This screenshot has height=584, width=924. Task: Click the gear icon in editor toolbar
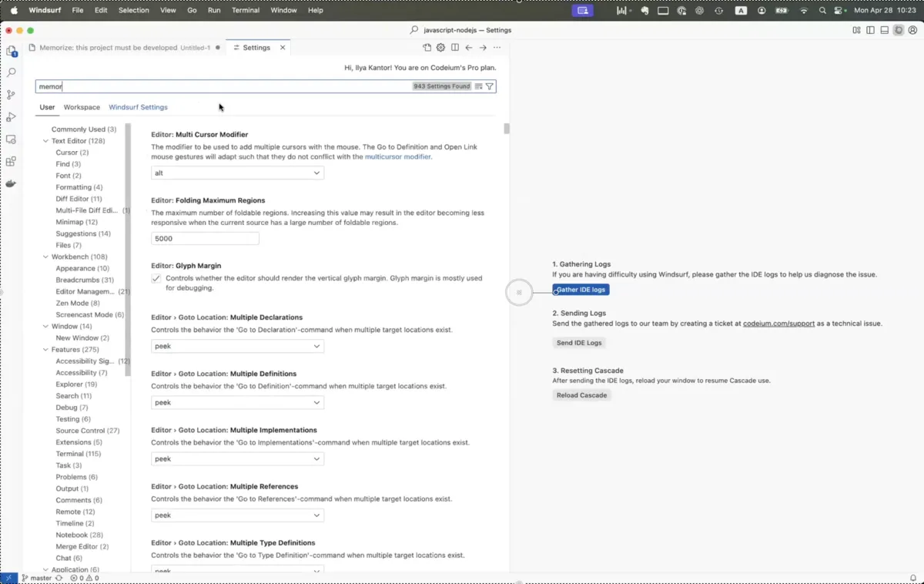click(441, 48)
